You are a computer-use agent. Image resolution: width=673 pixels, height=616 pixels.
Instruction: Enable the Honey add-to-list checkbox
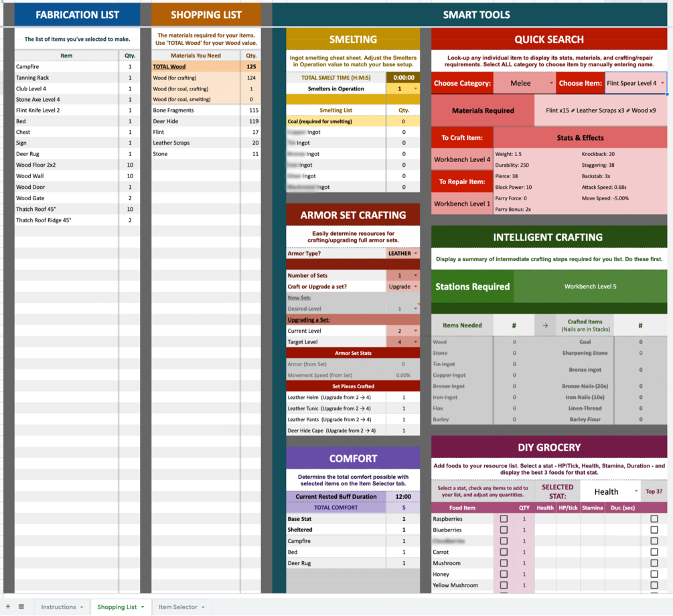[x=504, y=574]
